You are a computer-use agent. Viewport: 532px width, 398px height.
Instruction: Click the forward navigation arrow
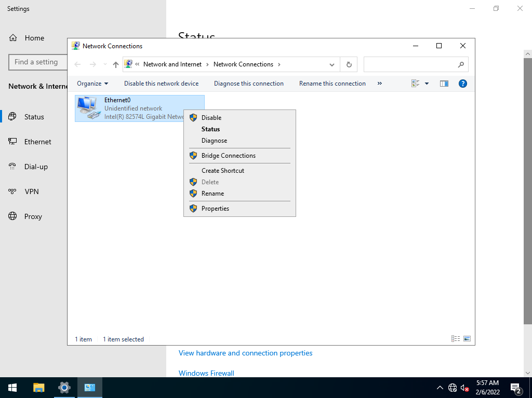pos(92,64)
